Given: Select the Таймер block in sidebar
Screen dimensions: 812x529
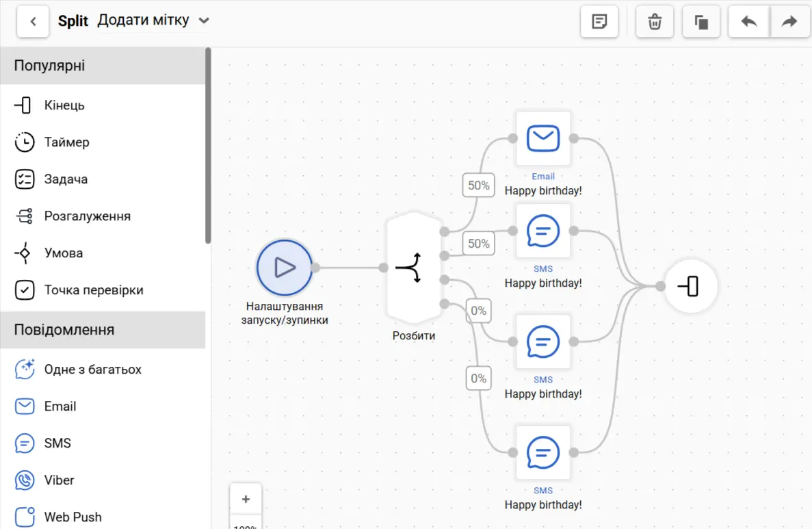Looking at the screenshot, I should (x=66, y=142).
